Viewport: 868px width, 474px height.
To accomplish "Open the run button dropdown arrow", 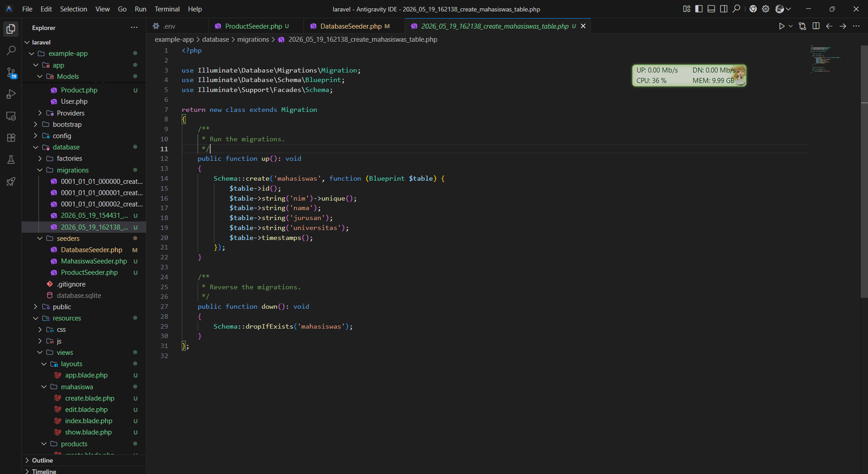I will coord(790,26).
